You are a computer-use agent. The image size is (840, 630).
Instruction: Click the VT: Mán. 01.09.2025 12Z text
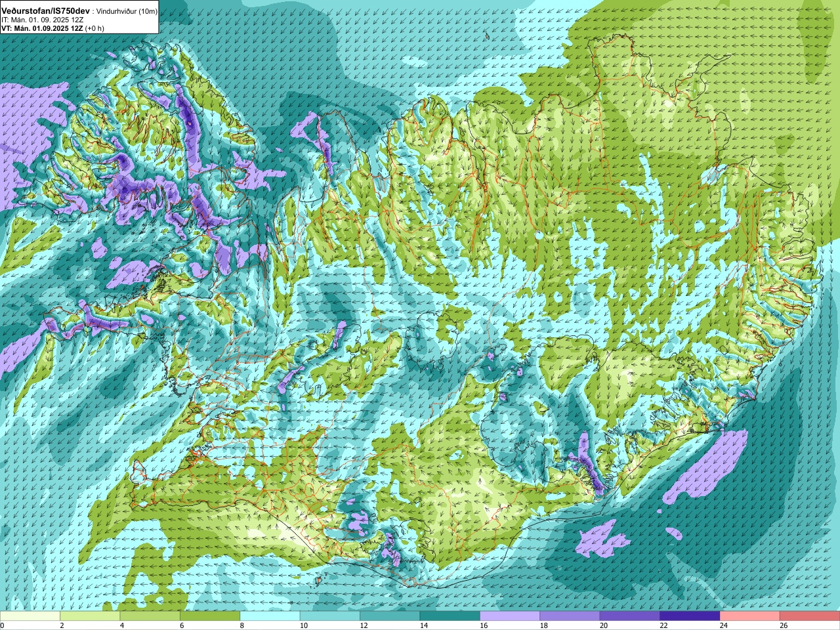[x=42, y=28]
